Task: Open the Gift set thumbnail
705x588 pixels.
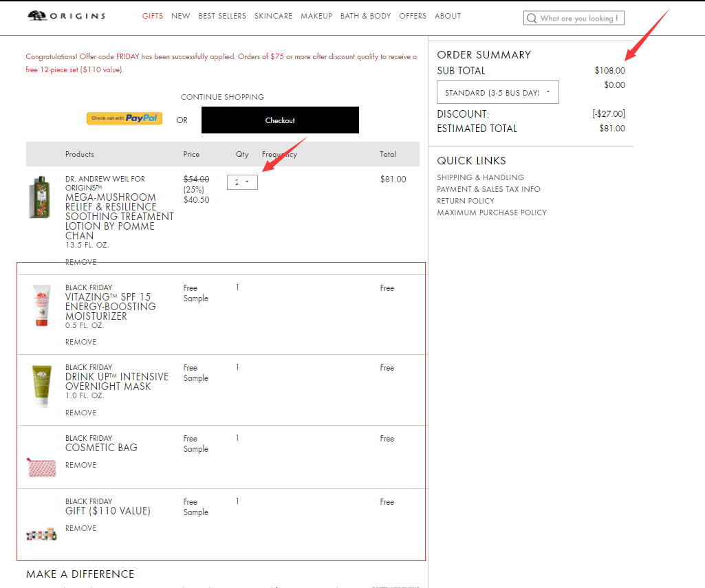Action: click(x=41, y=534)
